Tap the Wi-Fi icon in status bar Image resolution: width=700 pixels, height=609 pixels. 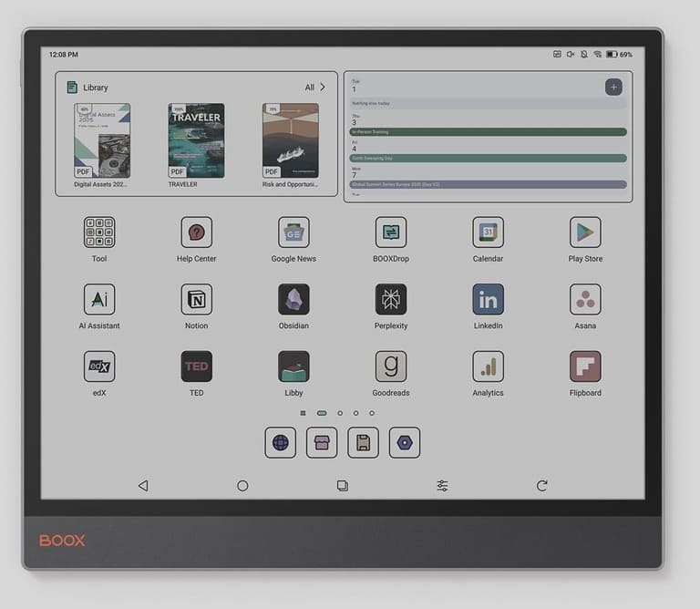tap(597, 55)
